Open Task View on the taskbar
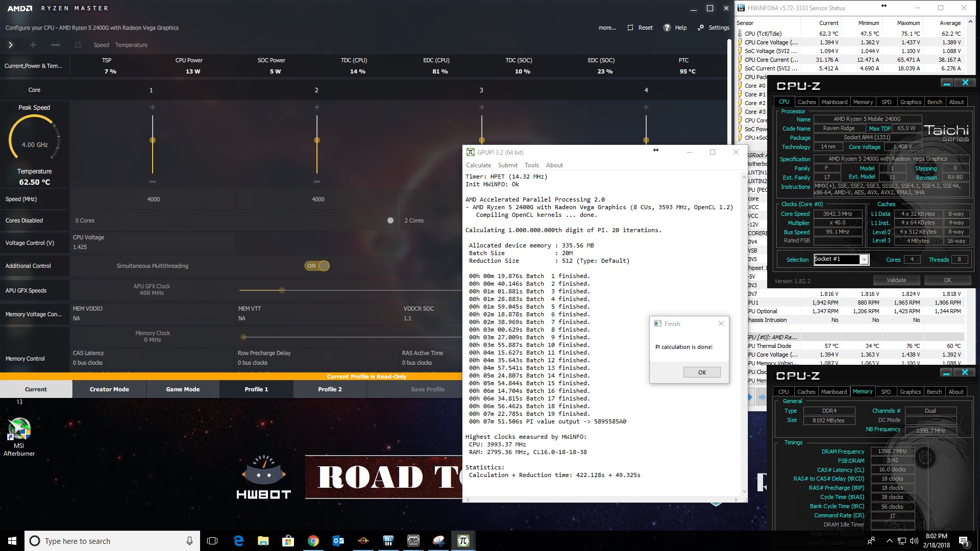Screen dimensions: 980x551 (x=212, y=541)
